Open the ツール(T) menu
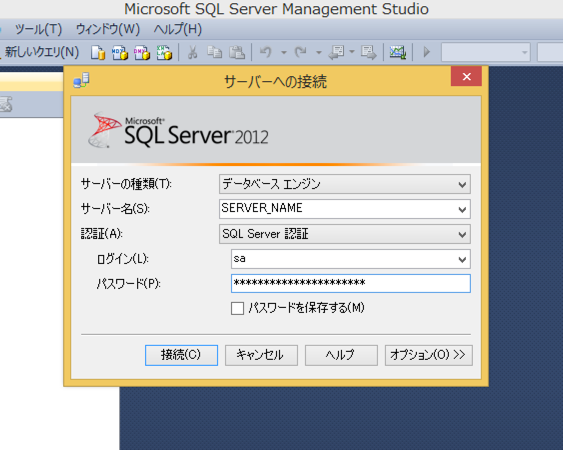The height and width of the screenshot is (450, 563). point(38,29)
